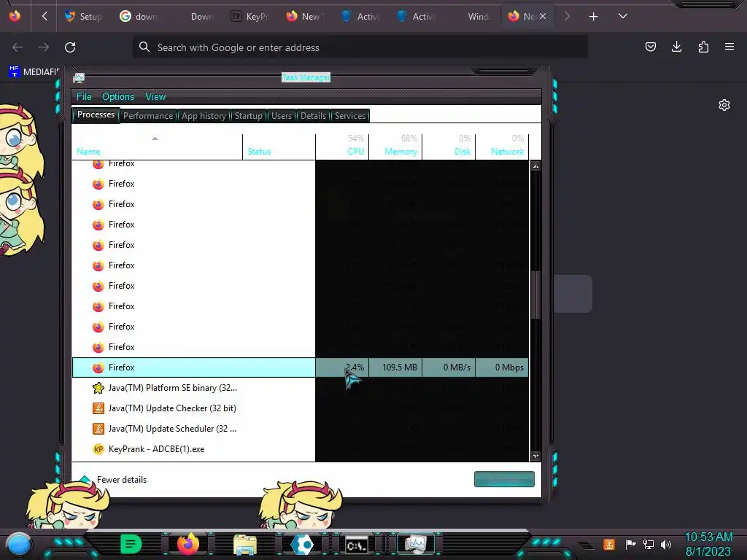Image resolution: width=747 pixels, height=560 pixels.
Task: Select highlighted Firefox process using 109.5 MB
Action: [x=300, y=367]
